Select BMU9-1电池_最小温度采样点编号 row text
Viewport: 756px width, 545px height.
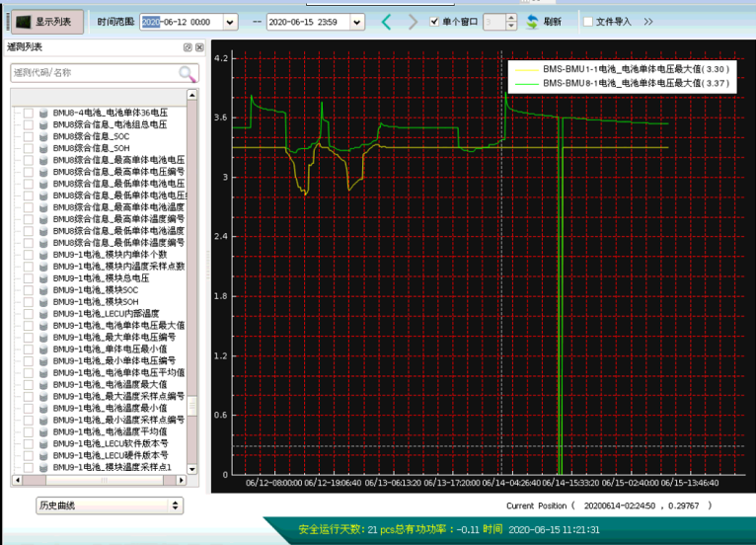click(x=118, y=420)
